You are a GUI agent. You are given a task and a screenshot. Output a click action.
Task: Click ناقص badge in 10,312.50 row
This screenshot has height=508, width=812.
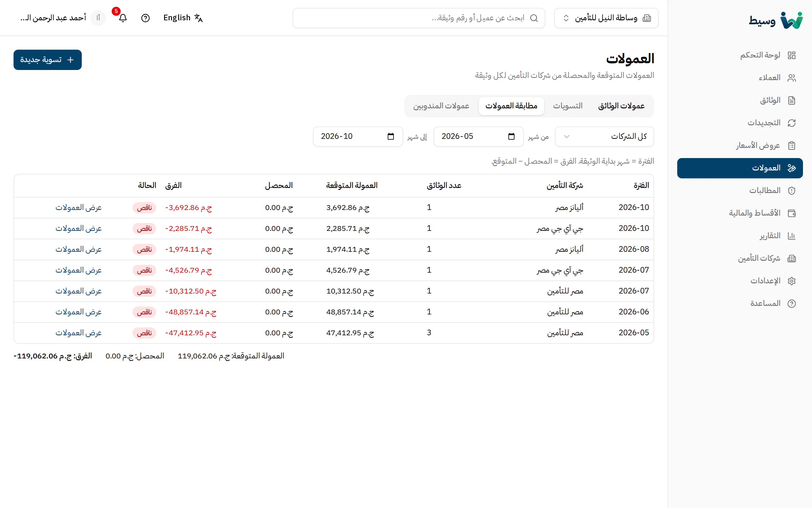[144, 291]
